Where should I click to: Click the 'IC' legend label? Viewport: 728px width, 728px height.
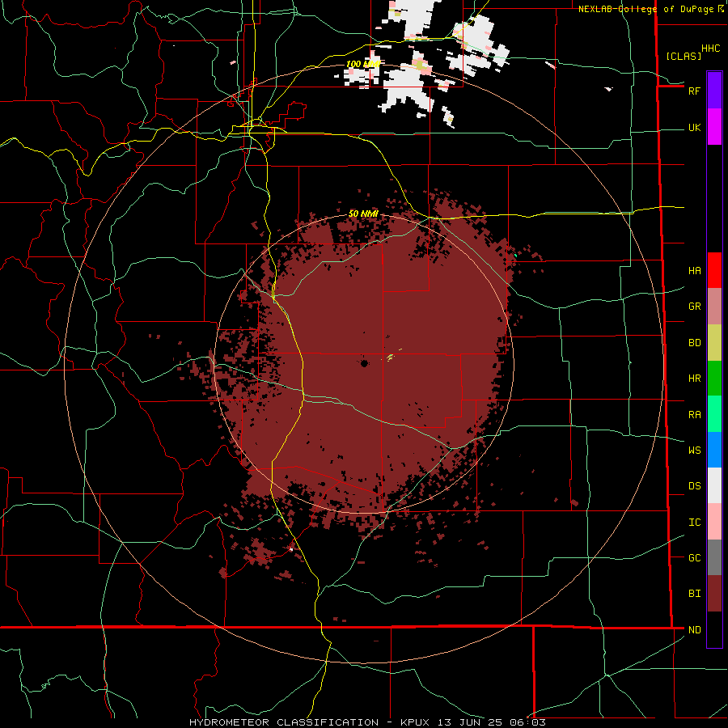pos(695,522)
